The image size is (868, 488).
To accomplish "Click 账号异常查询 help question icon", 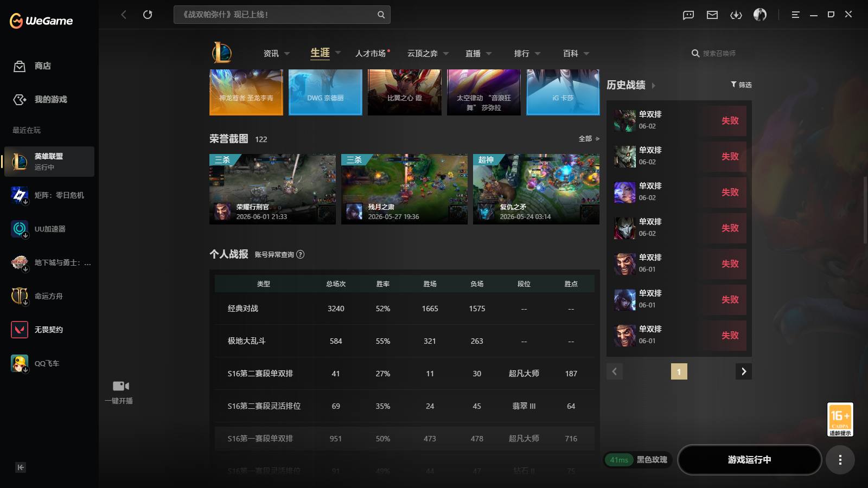I will (x=301, y=254).
